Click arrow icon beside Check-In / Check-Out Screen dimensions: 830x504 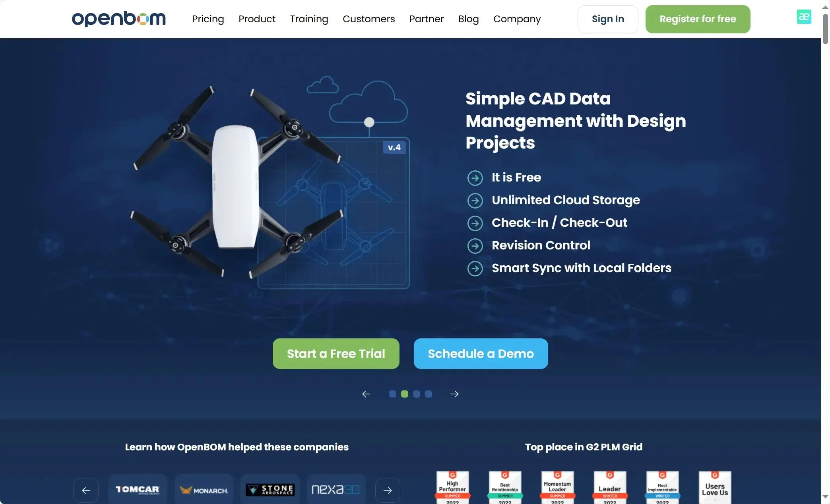coord(475,223)
